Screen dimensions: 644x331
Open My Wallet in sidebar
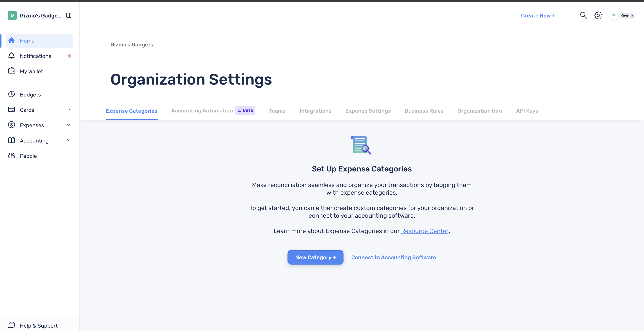pos(40,71)
